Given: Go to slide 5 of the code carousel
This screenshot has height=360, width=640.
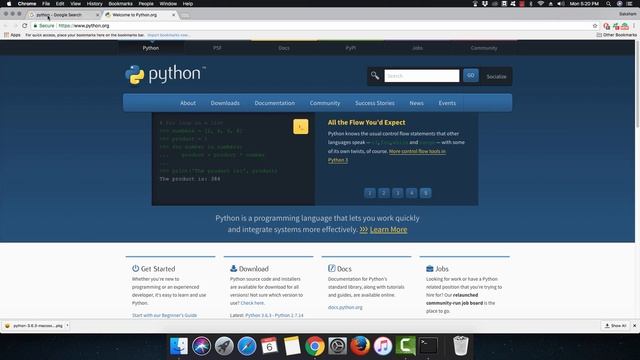Looking at the screenshot, I should (x=425, y=193).
